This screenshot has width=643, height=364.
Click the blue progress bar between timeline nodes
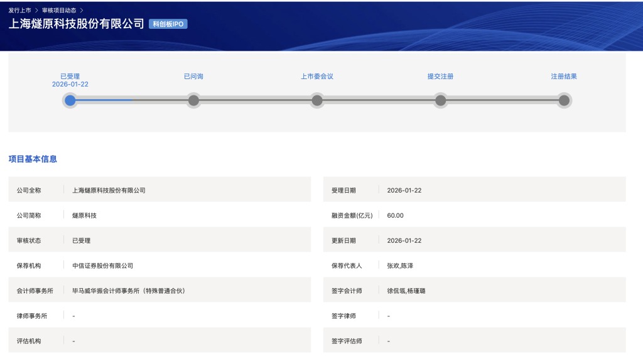point(104,99)
